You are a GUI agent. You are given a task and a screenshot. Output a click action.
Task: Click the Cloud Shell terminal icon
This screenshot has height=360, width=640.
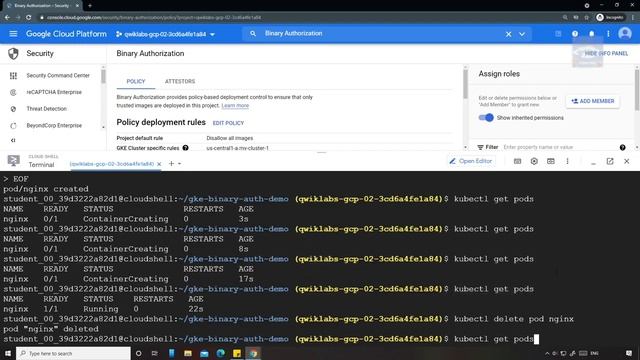(13, 161)
